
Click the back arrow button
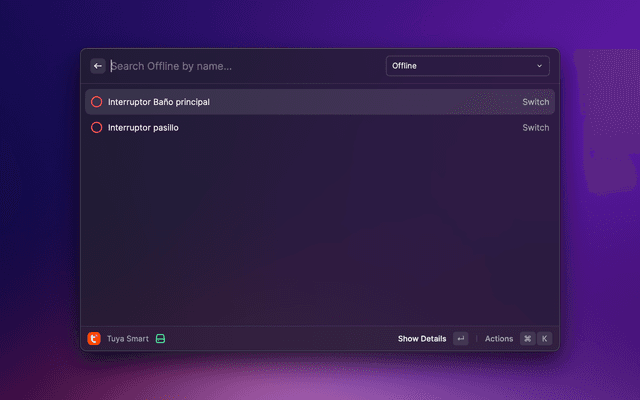(98, 66)
